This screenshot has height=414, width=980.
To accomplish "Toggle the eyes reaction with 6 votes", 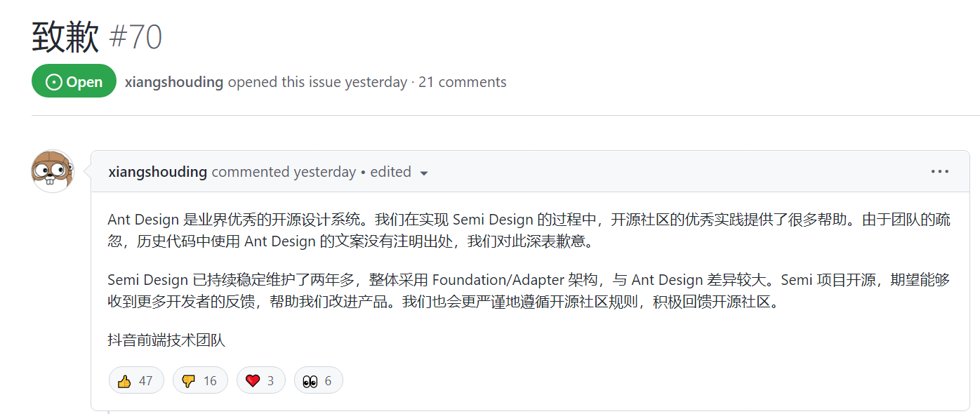I will coord(319,380).
